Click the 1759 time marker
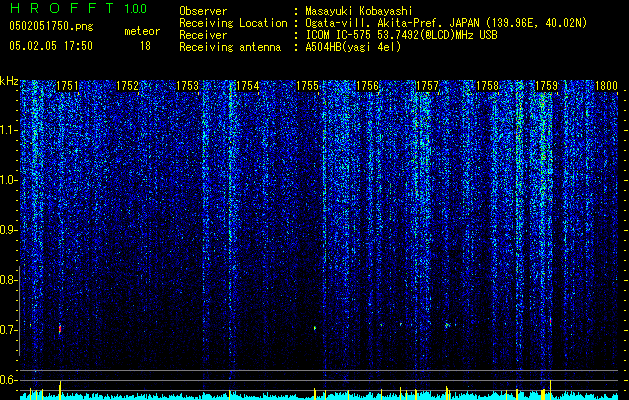The image size is (629, 400). pyautogui.click(x=547, y=86)
